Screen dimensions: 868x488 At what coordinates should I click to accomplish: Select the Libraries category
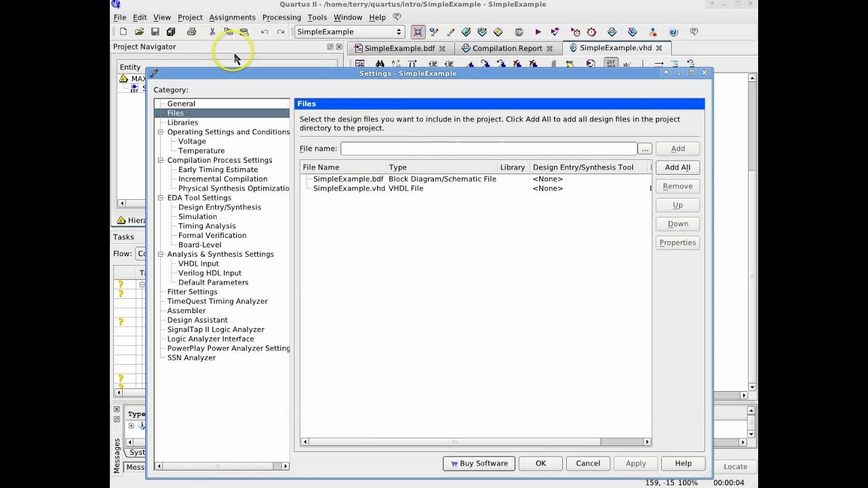click(182, 123)
